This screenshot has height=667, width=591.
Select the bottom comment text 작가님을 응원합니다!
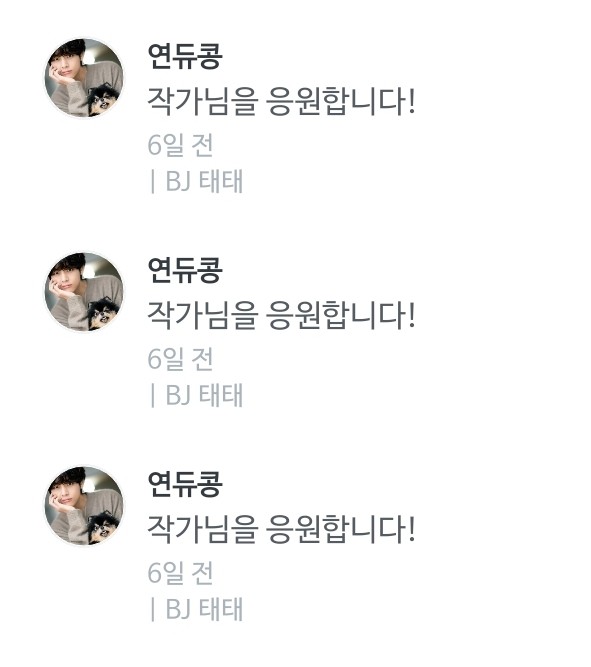281,529
